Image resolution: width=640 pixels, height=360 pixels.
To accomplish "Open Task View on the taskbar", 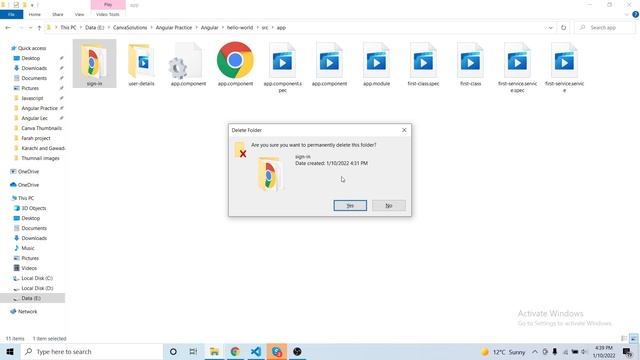I will pyautogui.click(x=193, y=351).
